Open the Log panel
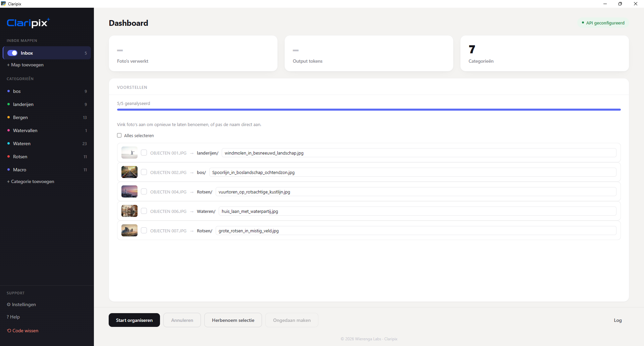This screenshot has height=346, width=644. pyautogui.click(x=618, y=320)
